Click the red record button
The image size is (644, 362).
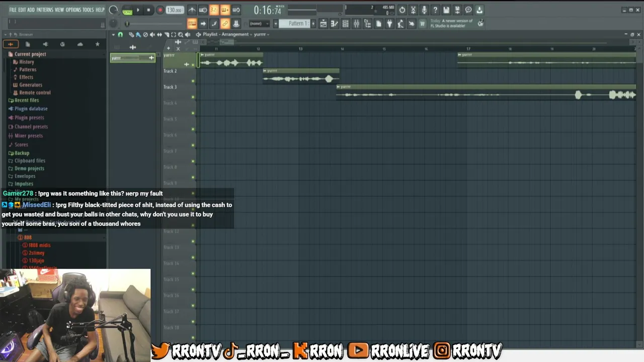[160, 10]
